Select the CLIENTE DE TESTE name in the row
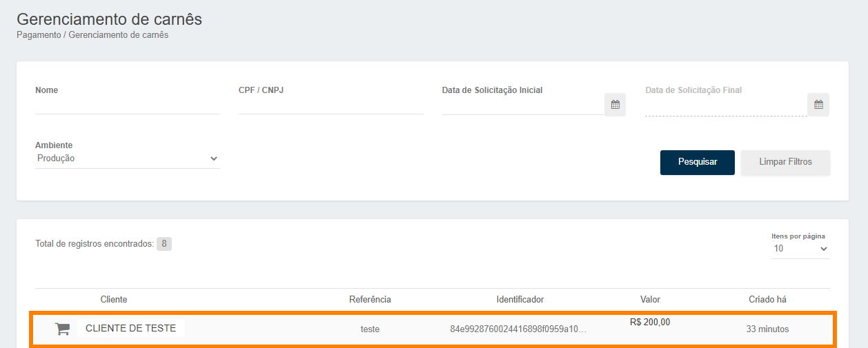Screen dimensions: 868x348 click(131, 329)
